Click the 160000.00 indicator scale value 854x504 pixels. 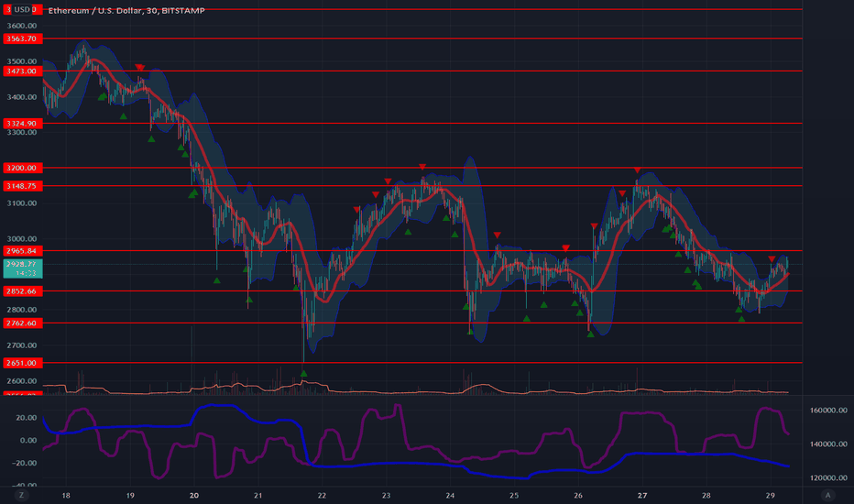click(x=828, y=411)
